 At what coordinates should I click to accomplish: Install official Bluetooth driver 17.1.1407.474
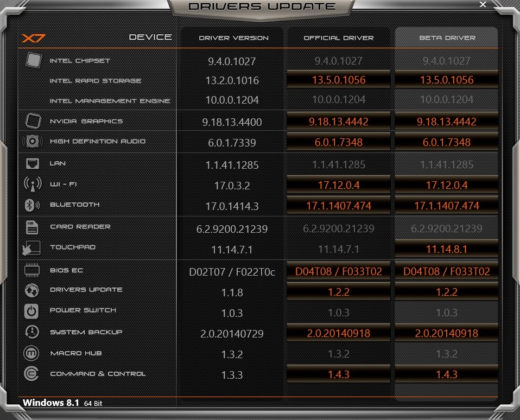(339, 205)
